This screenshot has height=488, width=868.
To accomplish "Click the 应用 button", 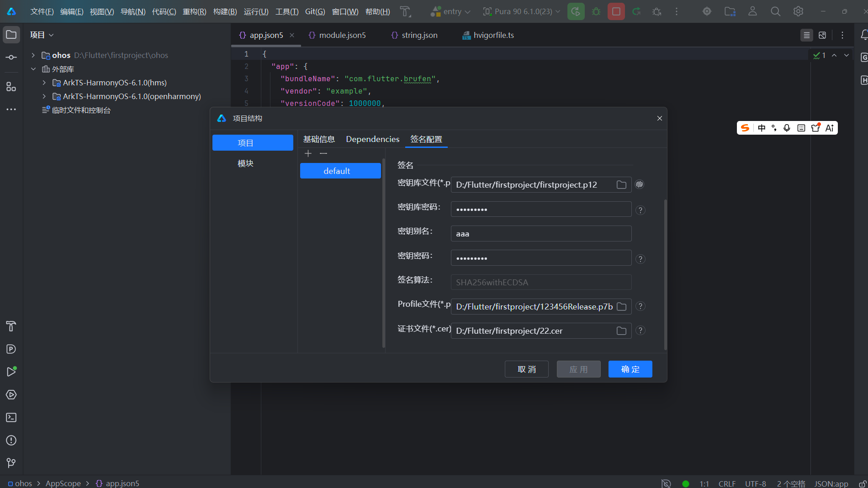I will pyautogui.click(x=579, y=369).
